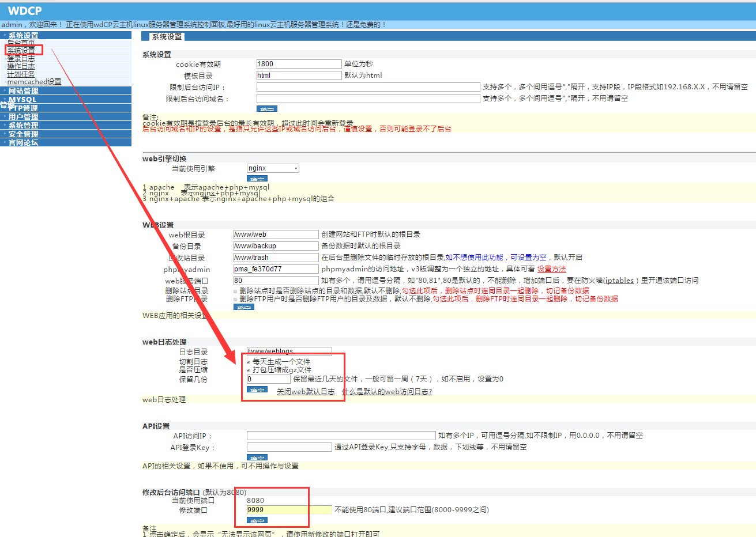This screenshot has height=537, width=756.
Task: Open the 计划任务 sidebar link
Action: (21, 74)
